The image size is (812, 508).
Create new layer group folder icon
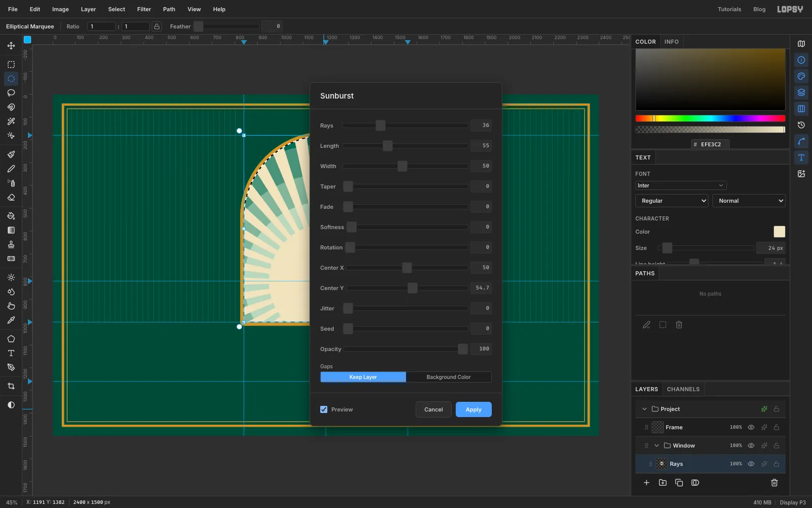tap(663, 483)
